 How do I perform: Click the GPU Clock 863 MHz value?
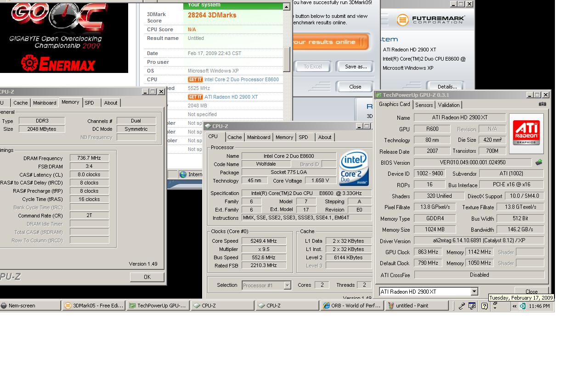428,252
